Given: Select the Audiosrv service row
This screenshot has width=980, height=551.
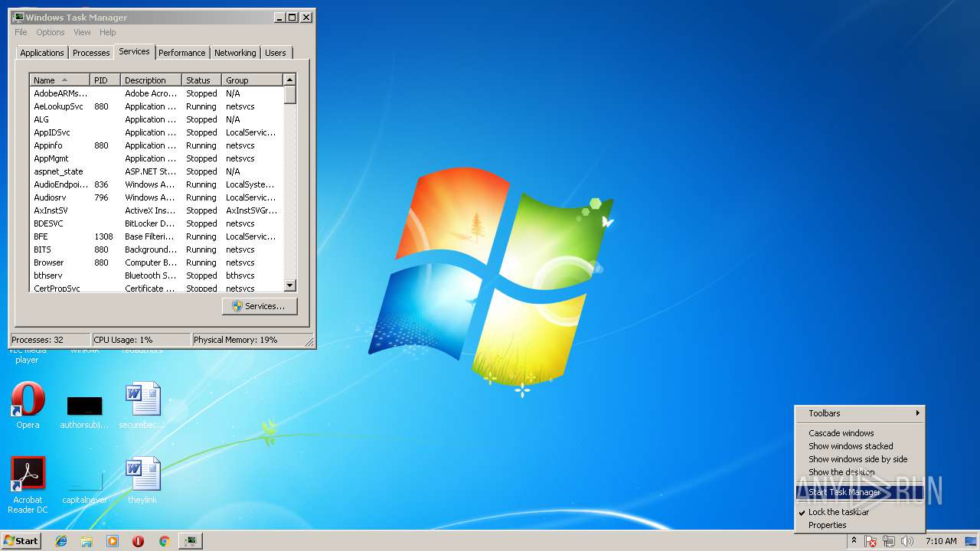Looking at the screenshot, I should click(156, 197).
